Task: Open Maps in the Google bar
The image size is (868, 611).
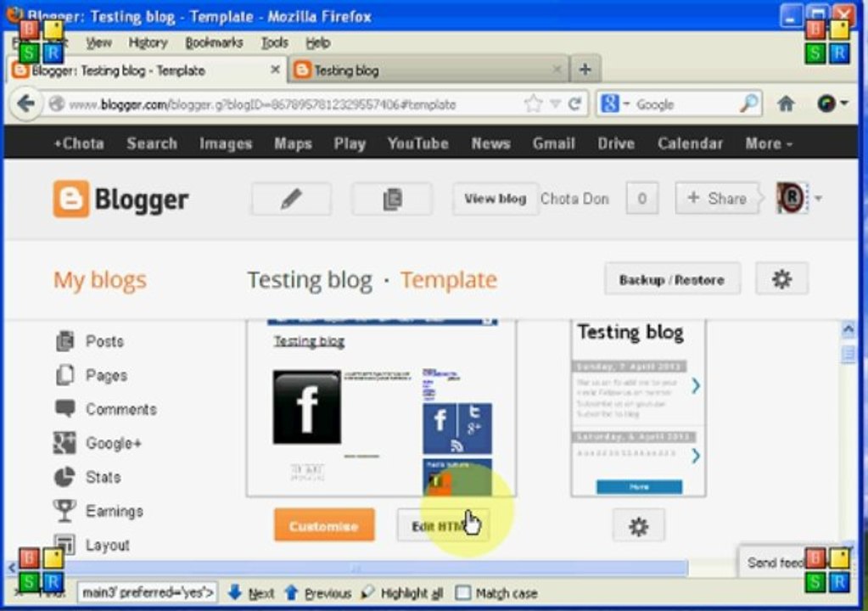Action: (293, 143)
